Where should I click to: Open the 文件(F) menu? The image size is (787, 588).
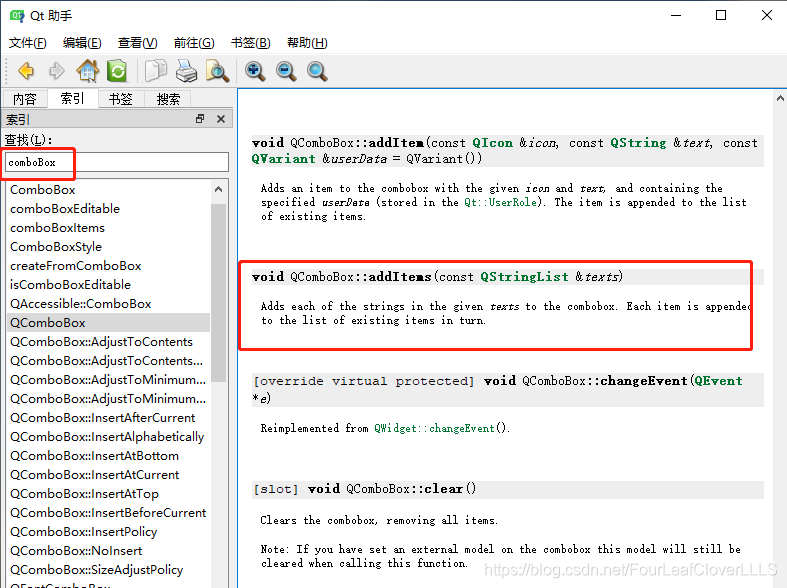28,43
